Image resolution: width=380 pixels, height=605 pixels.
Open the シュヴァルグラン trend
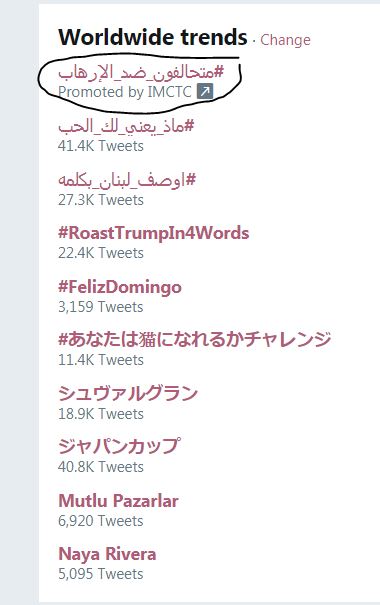128,394
